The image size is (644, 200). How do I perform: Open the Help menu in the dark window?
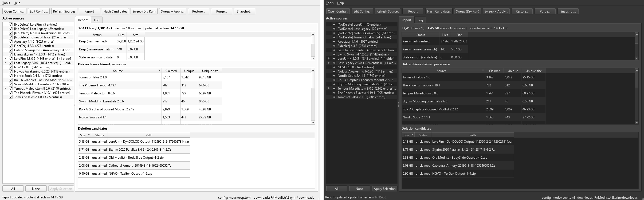tap(340, 3)
